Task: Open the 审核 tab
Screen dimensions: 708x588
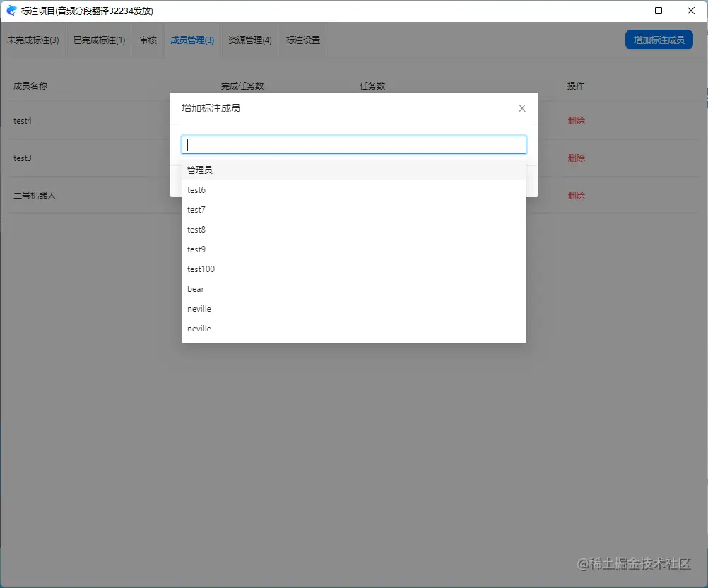Action: [x=148, y=40]
